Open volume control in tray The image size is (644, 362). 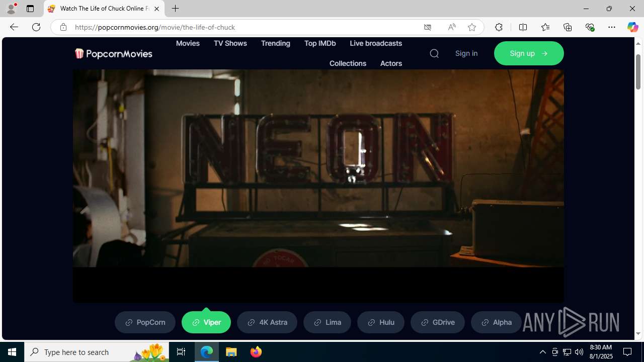click(x=579, y=352)
